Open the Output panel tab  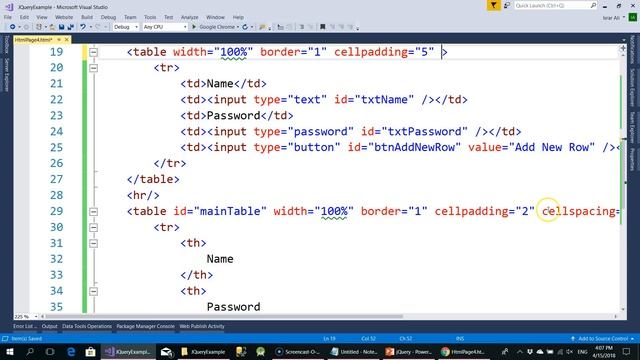49,326
